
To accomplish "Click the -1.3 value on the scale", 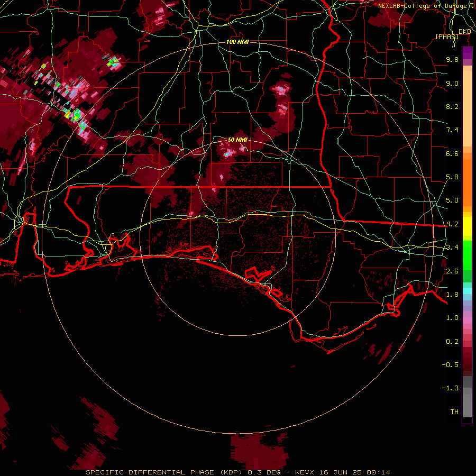I will point(450,388).
